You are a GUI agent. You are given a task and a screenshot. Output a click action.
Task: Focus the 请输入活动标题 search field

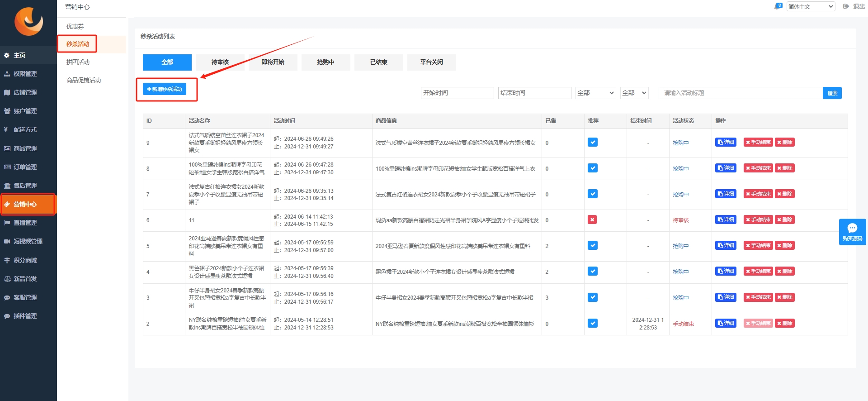pos(741,93)
